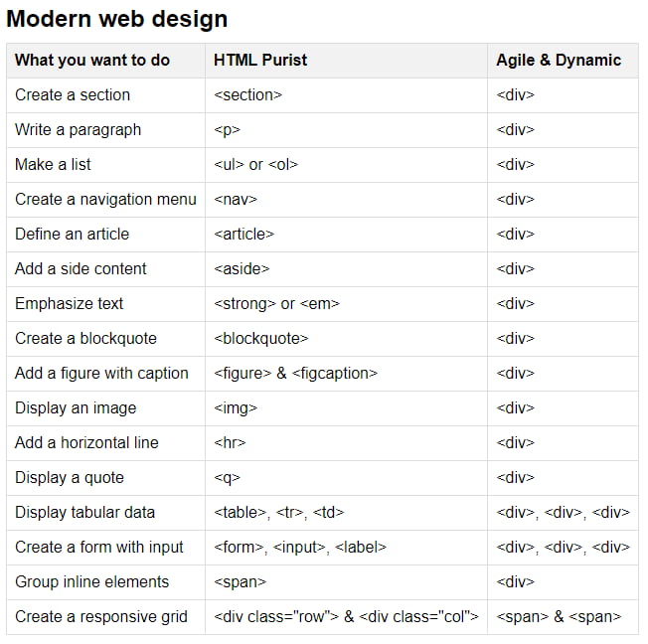Select the "Display an image" cell

(76, 407)
